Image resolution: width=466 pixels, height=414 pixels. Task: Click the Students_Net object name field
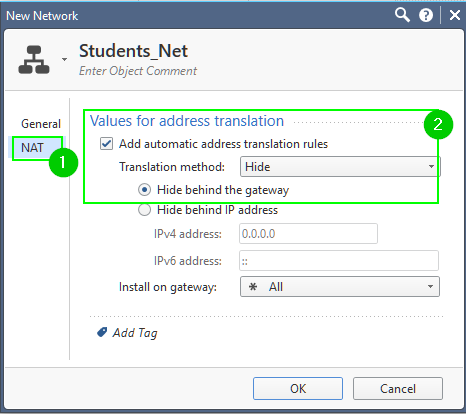pyautogui.click(x=133, y=51)
